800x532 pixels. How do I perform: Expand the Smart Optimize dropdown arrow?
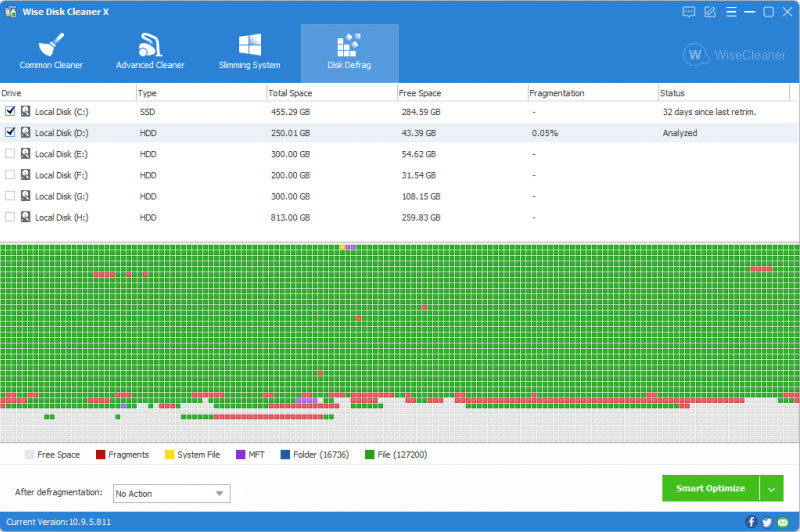[771, 489]
